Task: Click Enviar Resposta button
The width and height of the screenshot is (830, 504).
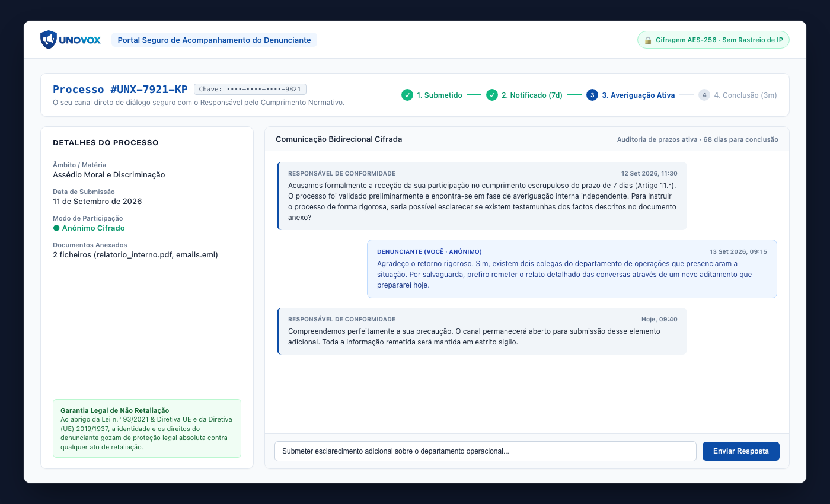Action: (741, 451)
